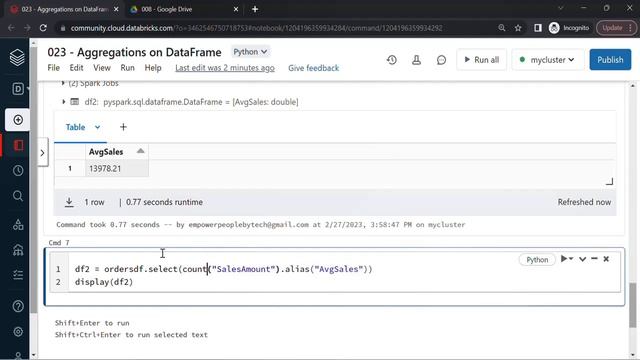Open the experiment flask icon
Screen dimensions: 640x360
(x=416, y=60)
